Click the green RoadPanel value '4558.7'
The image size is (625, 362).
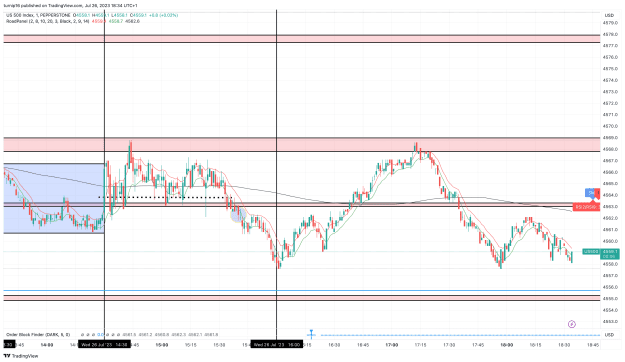[116, 21]
